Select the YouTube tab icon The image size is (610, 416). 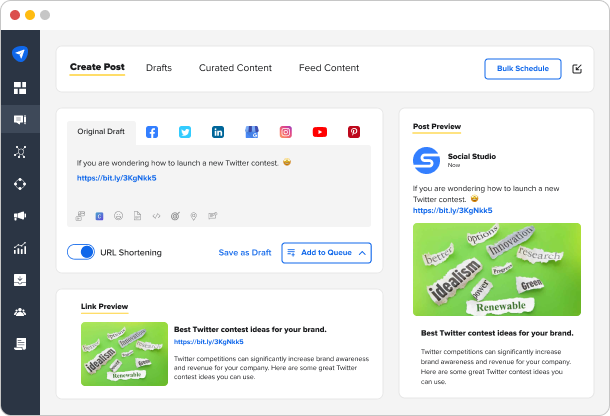(319, 132)
